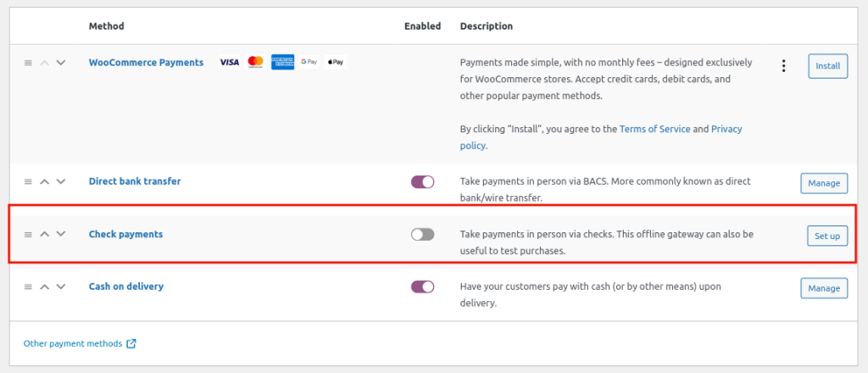Image resolution: width=868 pixels, height=373 pixels.
Task: Manage Direct bank transfer settings
Action: point(823,182)
